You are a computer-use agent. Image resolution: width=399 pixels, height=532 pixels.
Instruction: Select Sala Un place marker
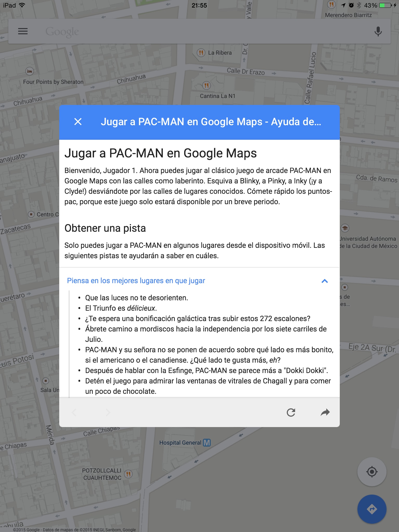pyautogui.click(x=46, y=381)
